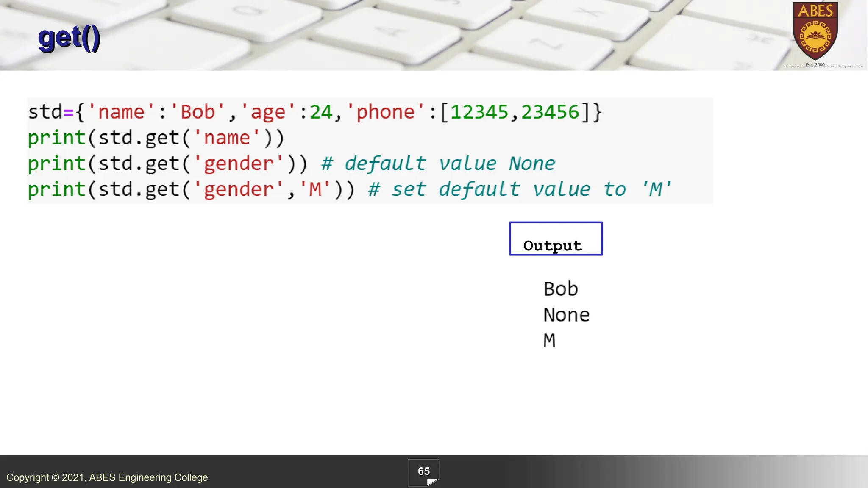Click the number 12345 in the list
Image resolution: width=868 pixels, height=488 pixels.
(x=479, y=112)
